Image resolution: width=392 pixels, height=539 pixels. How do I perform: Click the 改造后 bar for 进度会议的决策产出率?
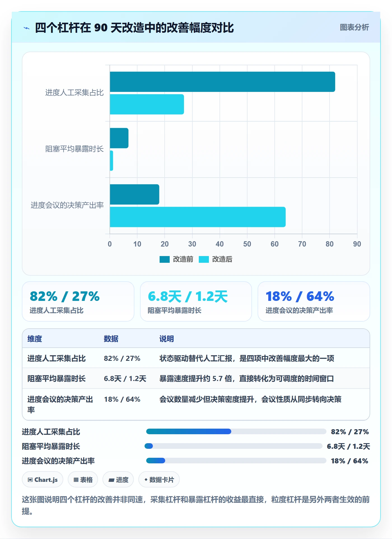198,217
